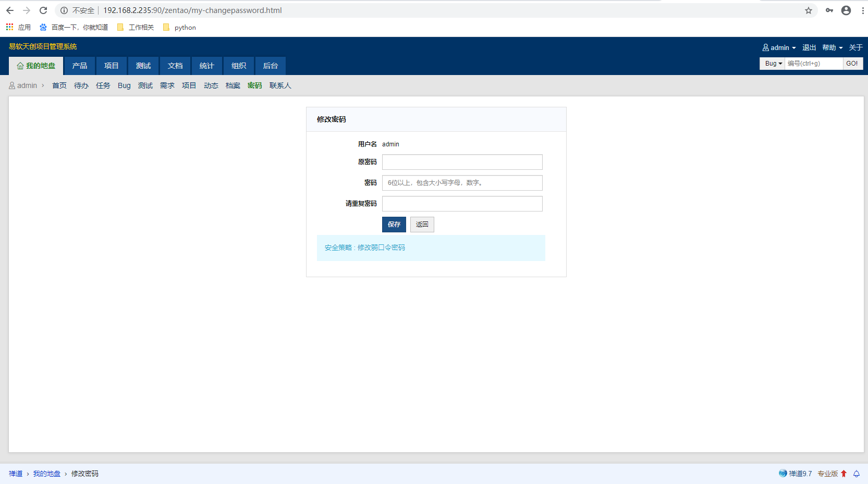
Task: View site info via not-secure icon
Action: click(64, 10)
